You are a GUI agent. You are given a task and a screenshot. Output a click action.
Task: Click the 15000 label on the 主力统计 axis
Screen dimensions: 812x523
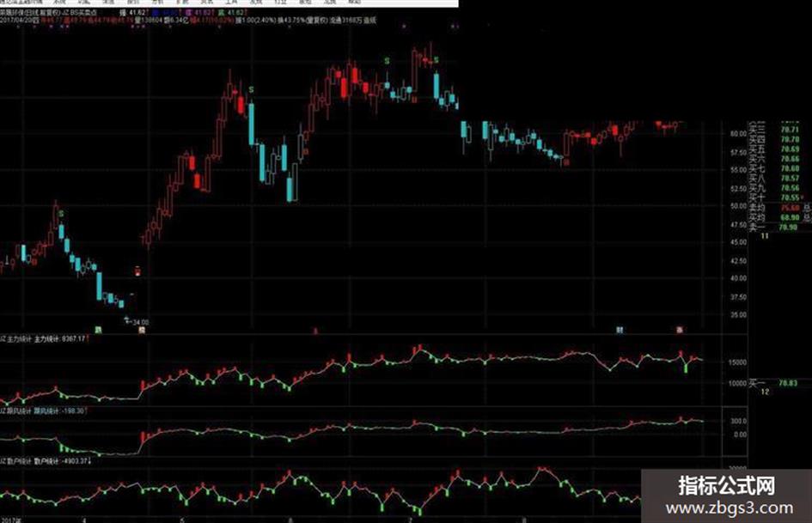[737, 362]
